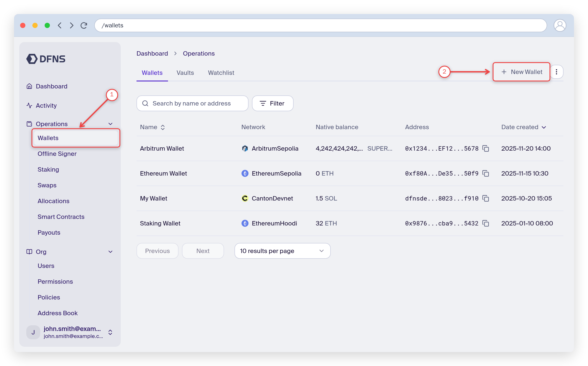Open the Arbitrum Wallet row
Screen dimensions: 588x366
350,148
